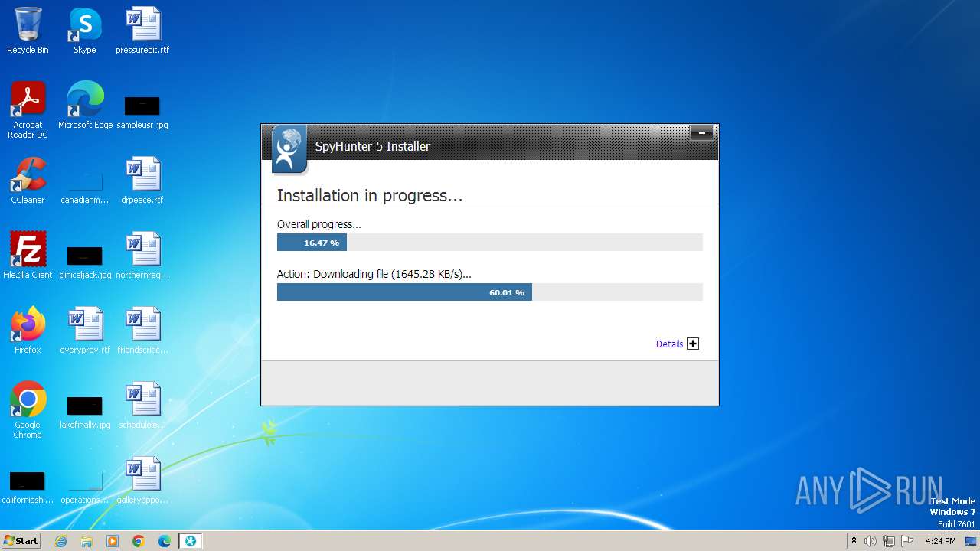Screen dimensions: 980x551
Task: Click the Show desktop button
Action: click(x=972, y=541)
